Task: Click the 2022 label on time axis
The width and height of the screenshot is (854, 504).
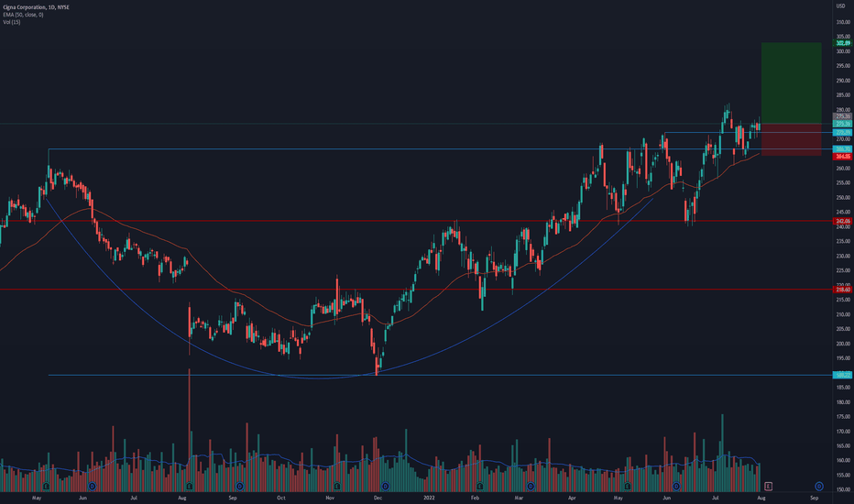Action: pyautogui.click(x=429, y=498)
